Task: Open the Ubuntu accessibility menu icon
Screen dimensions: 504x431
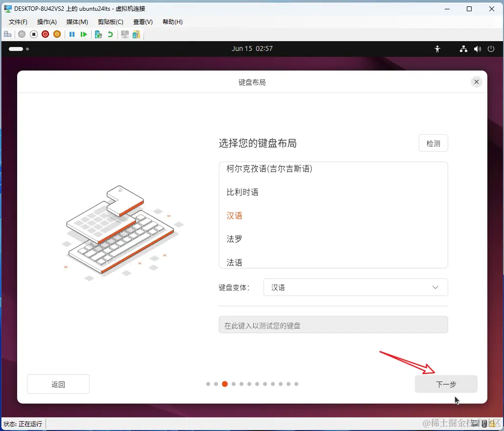Action: pos(437,49)
